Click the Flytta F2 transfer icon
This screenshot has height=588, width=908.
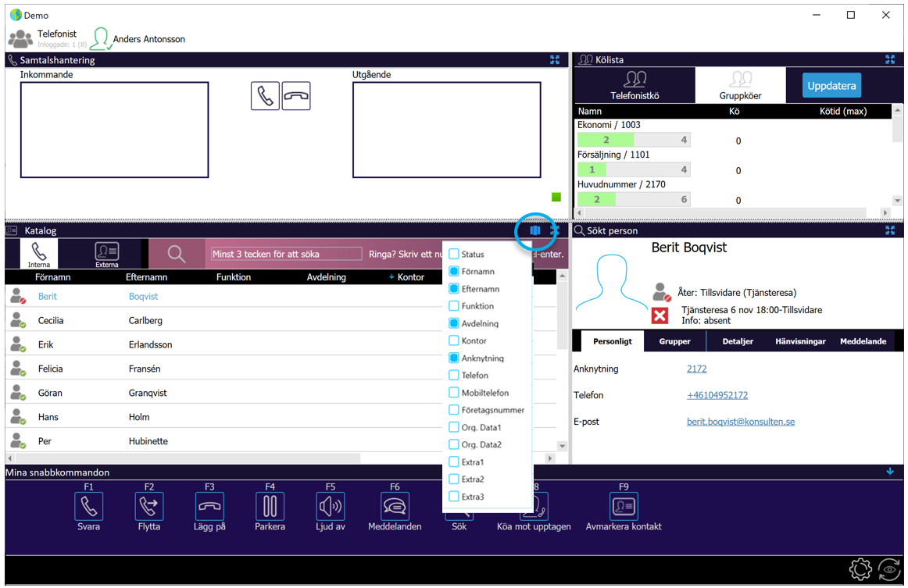coord(148,506)
